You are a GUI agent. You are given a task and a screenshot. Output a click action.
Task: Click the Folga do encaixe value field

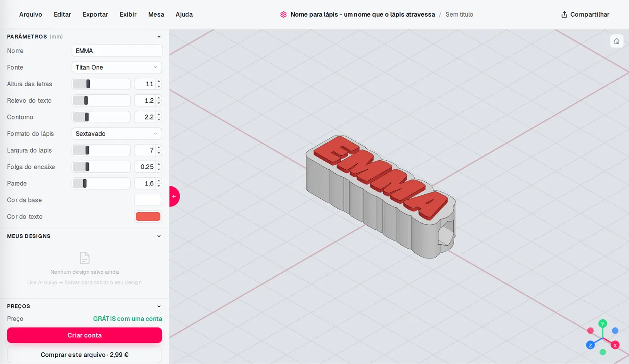click(x=148, y=167)
